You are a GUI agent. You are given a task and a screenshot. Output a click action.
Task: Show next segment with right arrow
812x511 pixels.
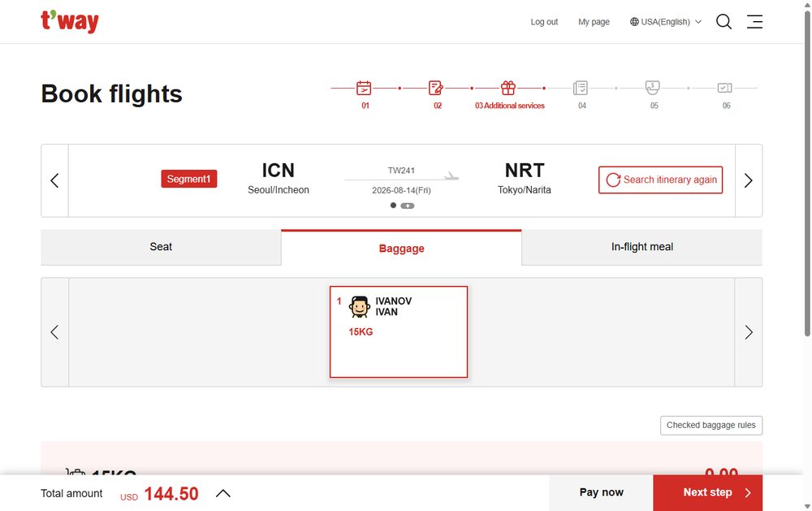pos(749,180)
